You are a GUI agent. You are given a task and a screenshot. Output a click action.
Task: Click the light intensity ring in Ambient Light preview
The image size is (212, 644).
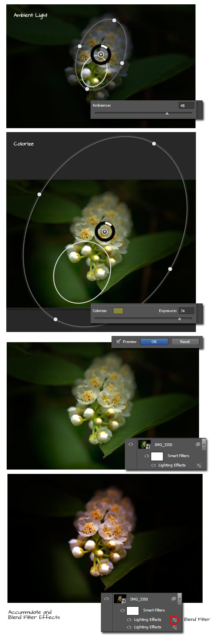point(101,55)
